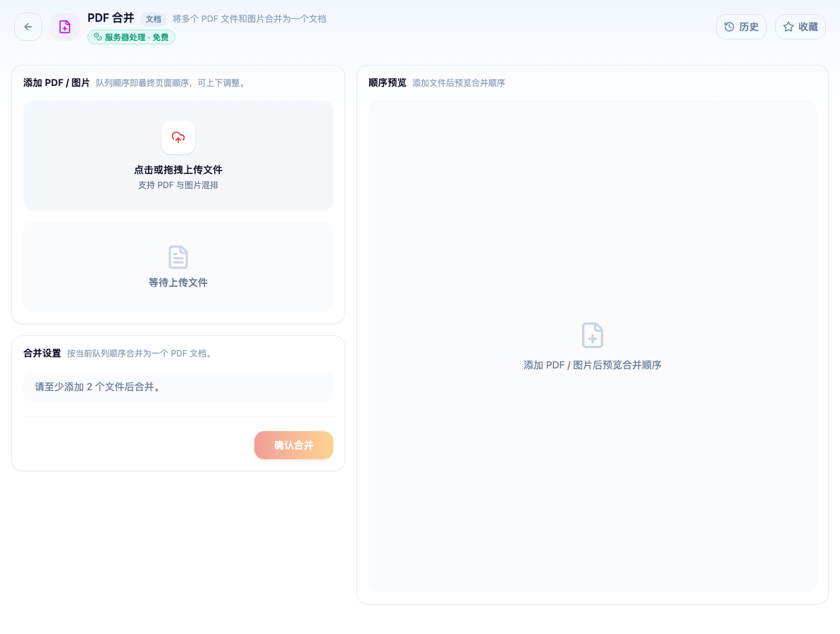Image resolution: width=840 pixels, height=634 pixels.
Task: Open the 历史 history button
Action: [741, 27]
